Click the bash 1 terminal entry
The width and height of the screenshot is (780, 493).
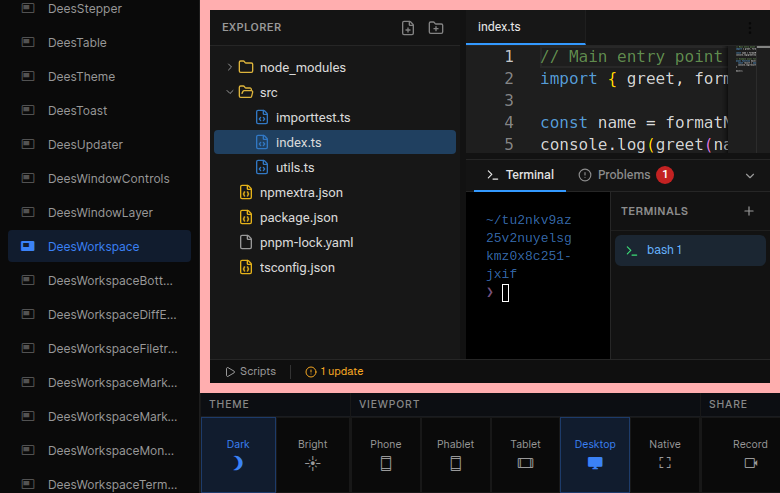click(689, 250)
